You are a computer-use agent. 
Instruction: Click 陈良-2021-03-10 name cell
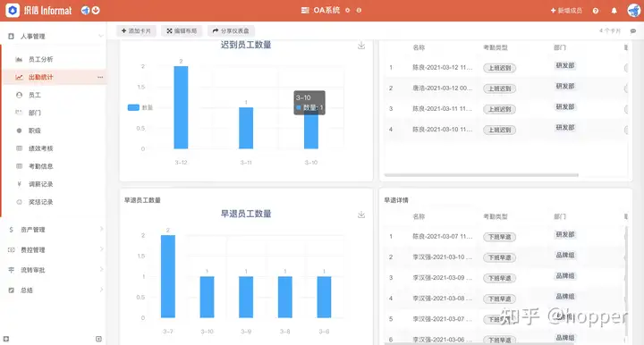pos(443,130)
